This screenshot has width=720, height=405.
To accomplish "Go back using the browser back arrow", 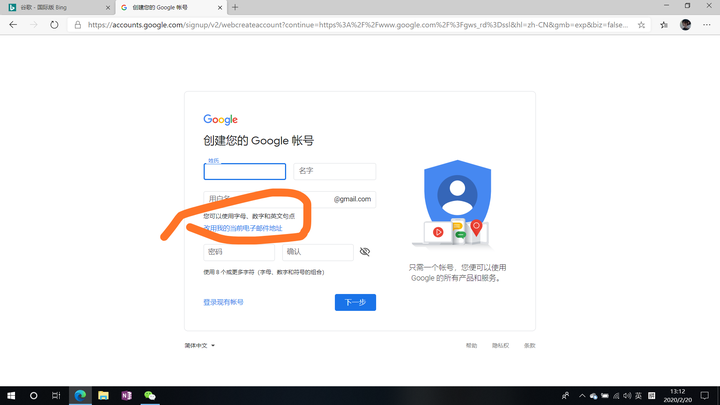I will coord(13,25).
